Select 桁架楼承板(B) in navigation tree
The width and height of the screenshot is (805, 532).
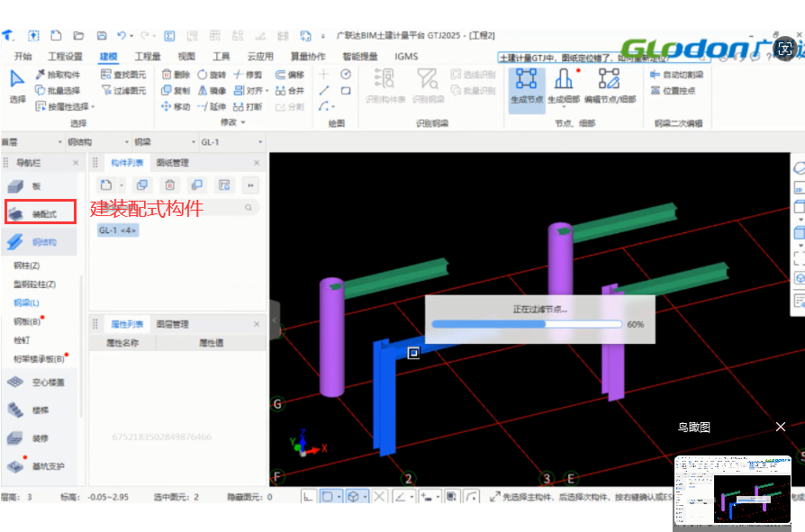(x=39, y=358)
